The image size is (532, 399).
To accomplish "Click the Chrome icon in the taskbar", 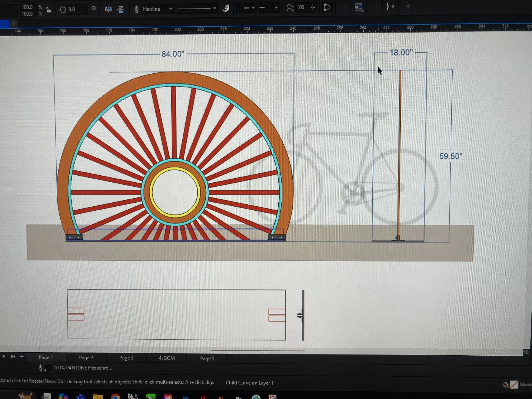I will [x=115, y=397].
